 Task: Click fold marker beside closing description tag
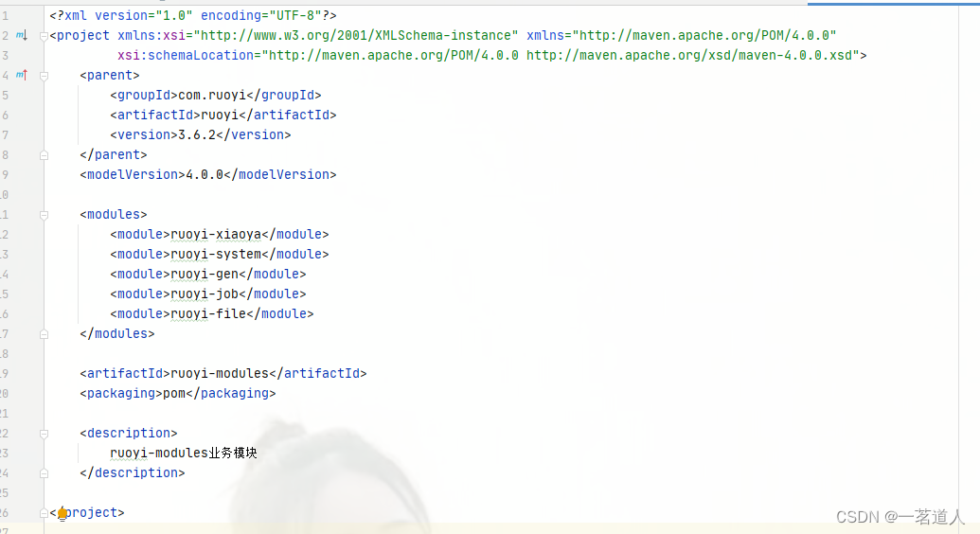tap(44, 474)
